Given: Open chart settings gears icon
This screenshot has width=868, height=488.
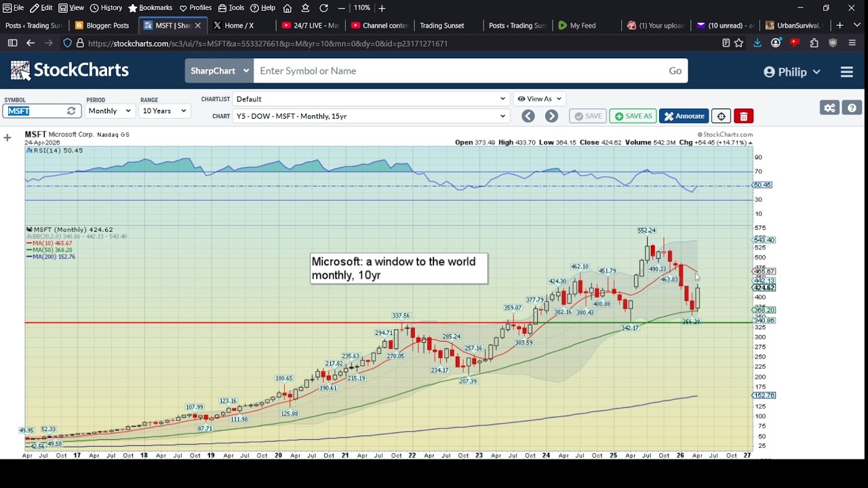Looking at the screenshot, I should (829, 108).
